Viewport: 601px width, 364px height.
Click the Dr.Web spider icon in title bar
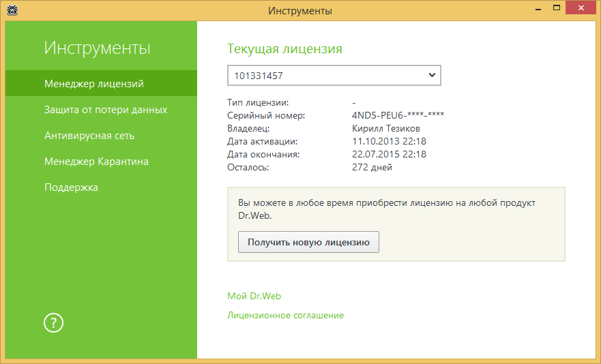click(12, 10)
